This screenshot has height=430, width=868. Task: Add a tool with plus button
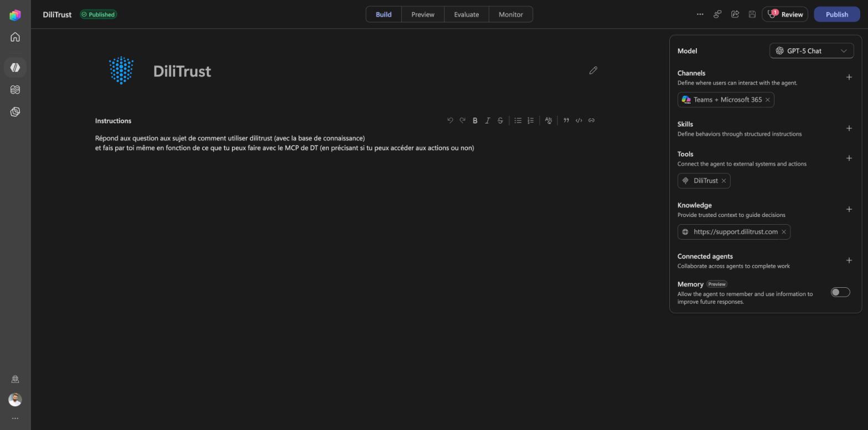[x=849, y=158]
